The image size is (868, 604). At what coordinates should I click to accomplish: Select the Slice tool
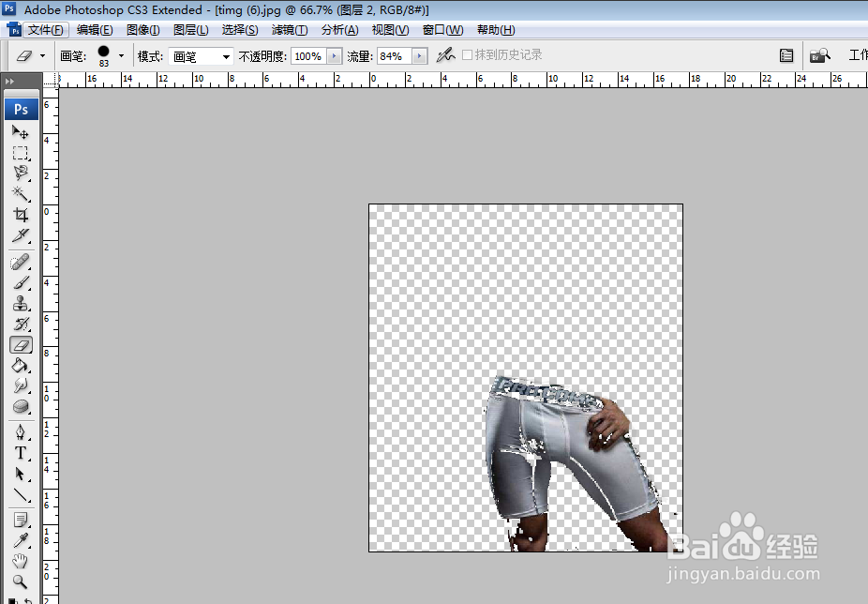click(21, 235)
